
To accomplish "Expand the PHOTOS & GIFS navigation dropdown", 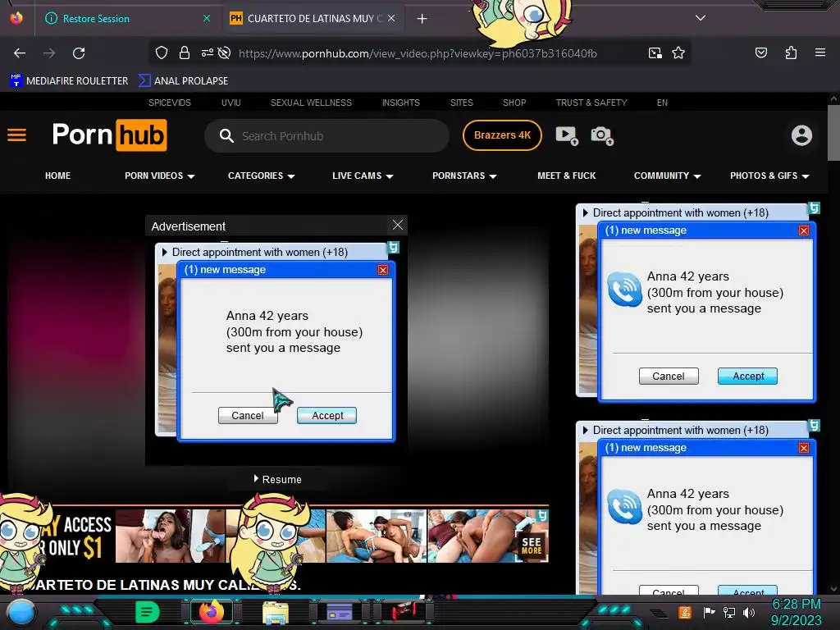I will 769,176.
